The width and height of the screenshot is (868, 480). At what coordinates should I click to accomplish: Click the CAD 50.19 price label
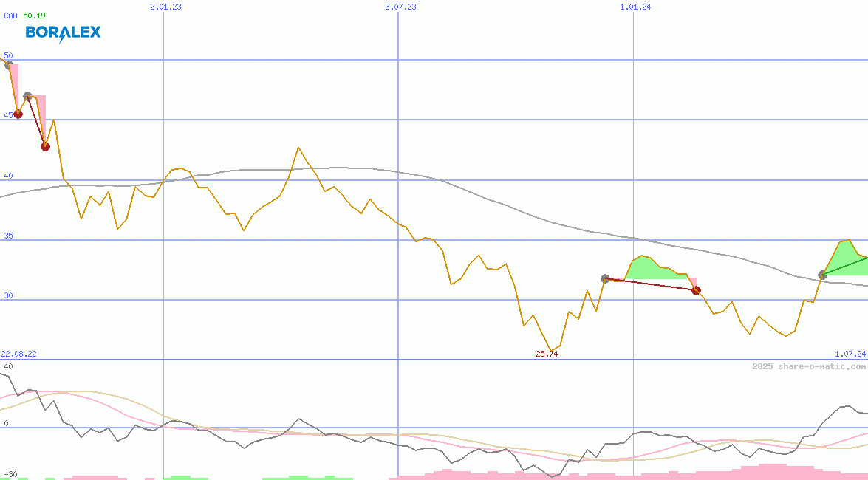[x=25, y=16]
